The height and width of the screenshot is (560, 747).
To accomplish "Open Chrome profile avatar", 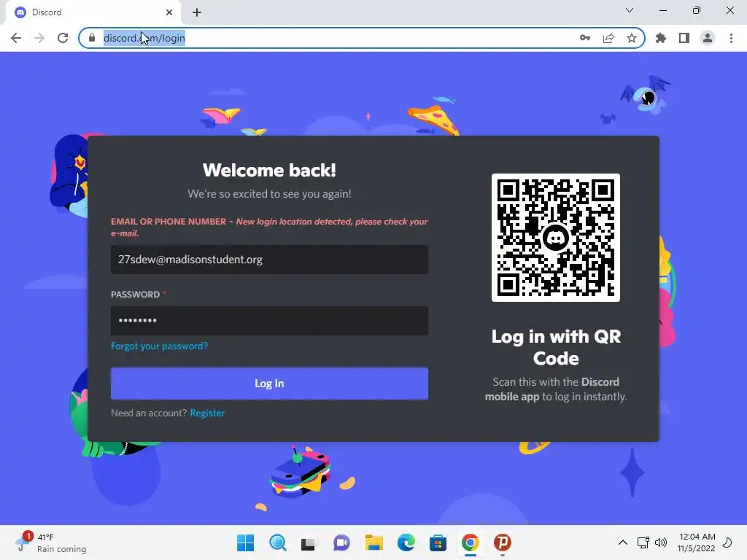I will click(708, 38).
